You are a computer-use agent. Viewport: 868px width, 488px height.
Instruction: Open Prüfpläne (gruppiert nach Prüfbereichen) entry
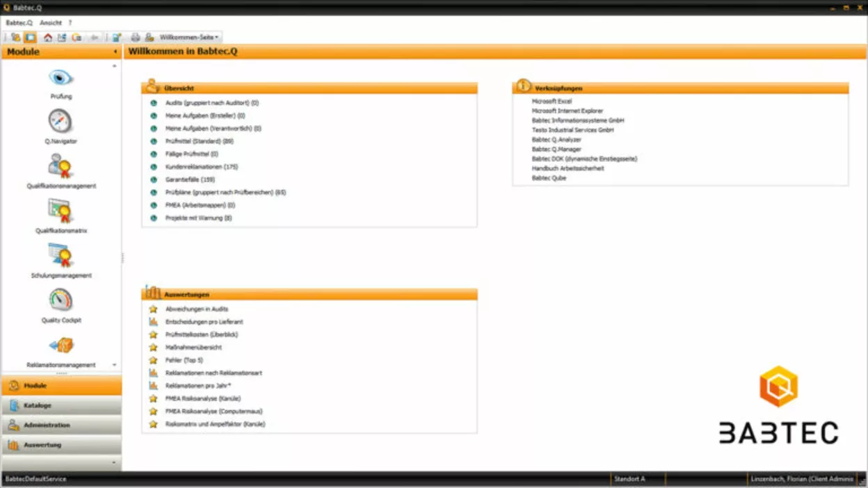[x=226, y=193]
